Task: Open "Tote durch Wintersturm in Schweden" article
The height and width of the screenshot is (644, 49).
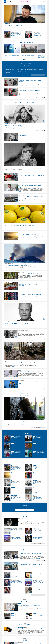Action: pos(28,234)
